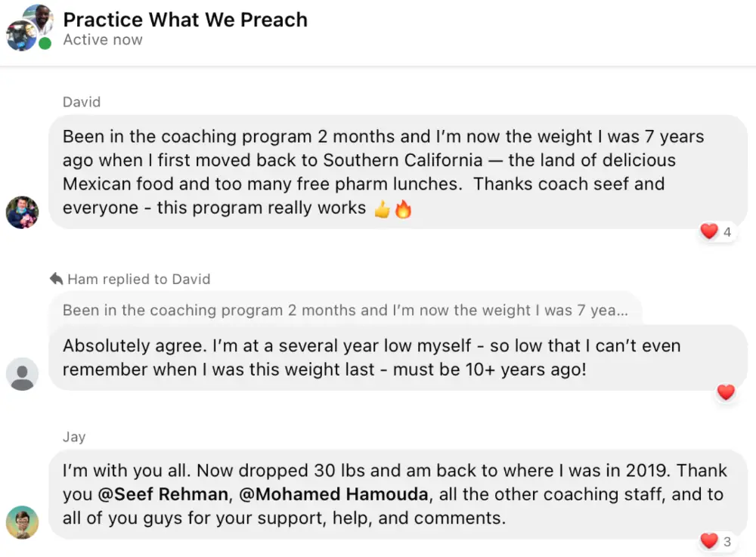Click the reply arrow icon next to Ham
Image resolution: width=756 pixels, height=557 pixels.
pyautogui.click(x=56, y=279)
